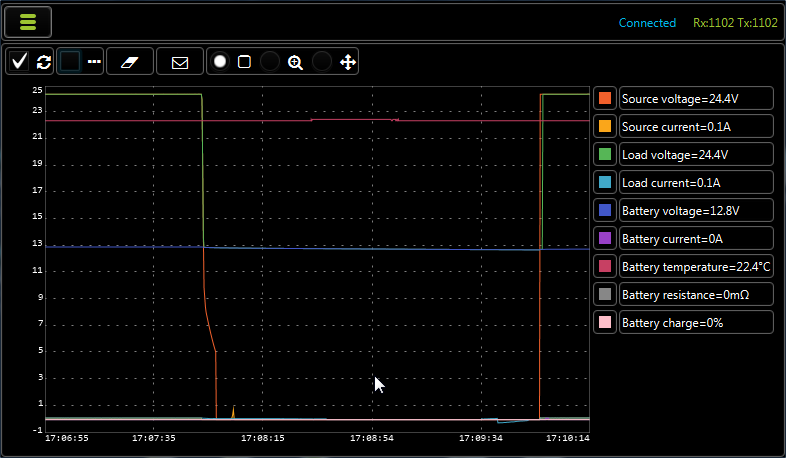
Task: Click the refresh arrows icon
Action: (44, 62)
